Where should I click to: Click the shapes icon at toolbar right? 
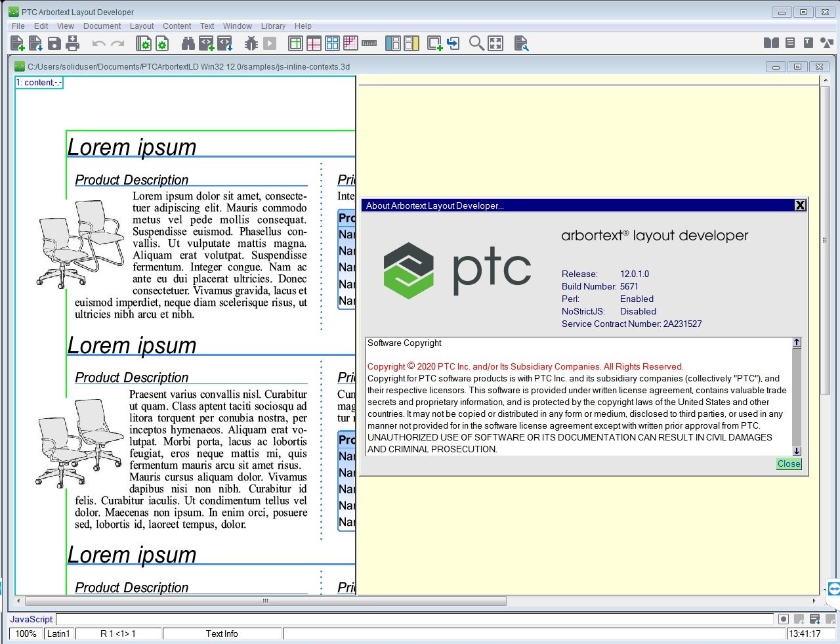click(826, 43)
